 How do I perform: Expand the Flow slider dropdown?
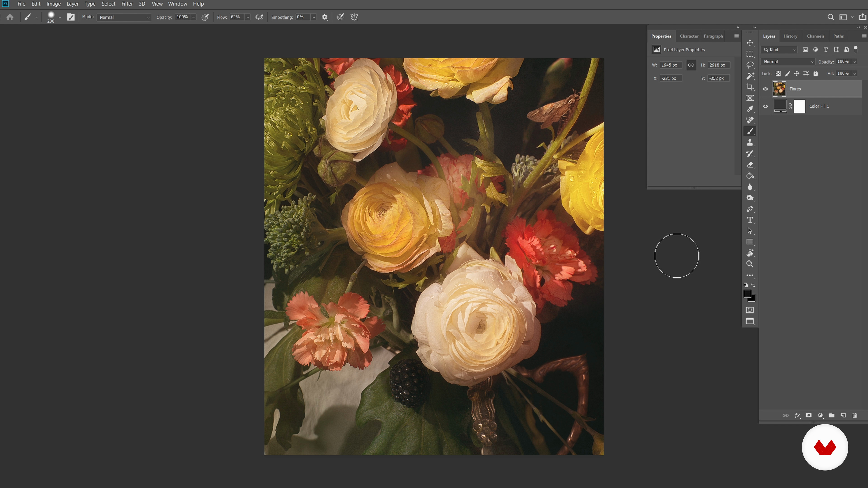(248, 17)
